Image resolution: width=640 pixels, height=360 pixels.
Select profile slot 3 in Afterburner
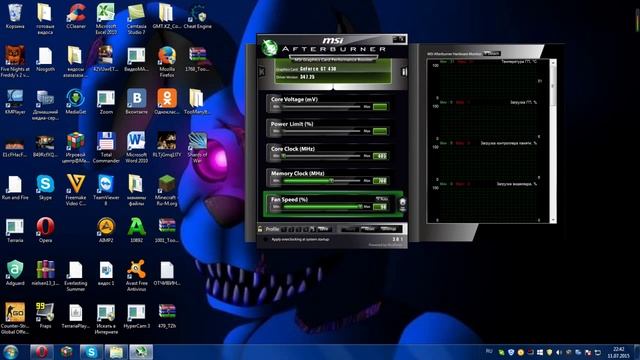coord(298,229)
